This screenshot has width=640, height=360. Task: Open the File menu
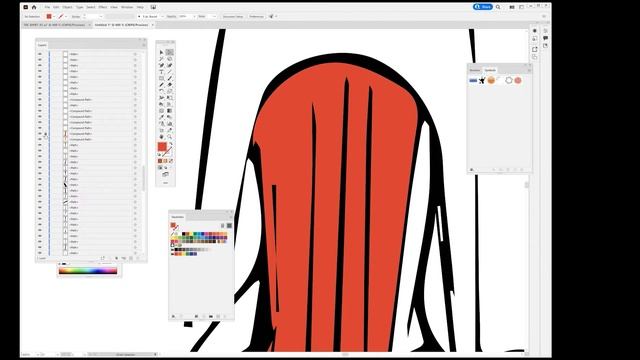(x=47, y=7)
